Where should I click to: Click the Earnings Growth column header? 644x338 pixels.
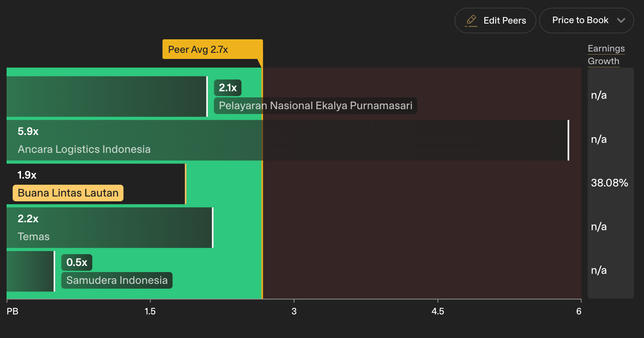pyautogui.click(x=606, y=55)
